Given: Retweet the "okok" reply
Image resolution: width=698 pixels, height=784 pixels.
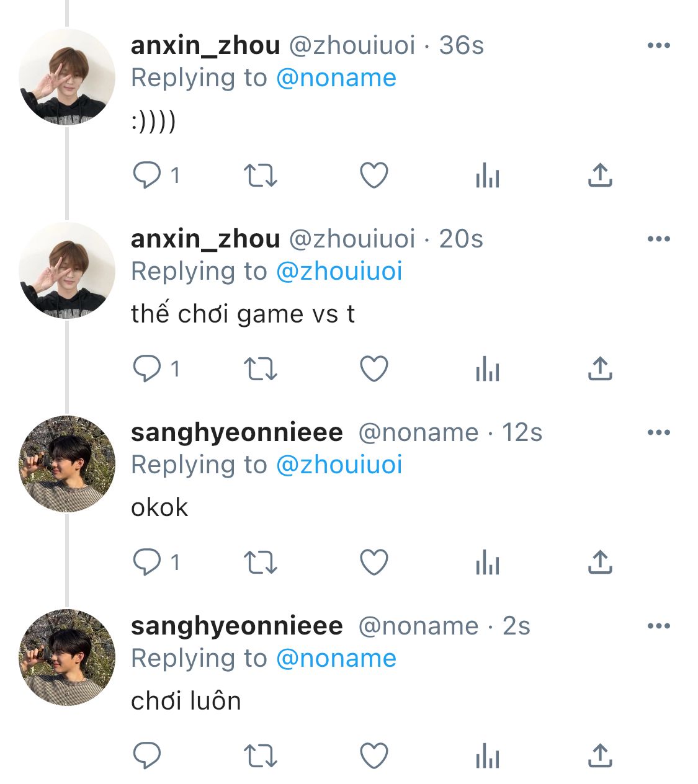Looking at the screenshot, I should coord(260,563).
